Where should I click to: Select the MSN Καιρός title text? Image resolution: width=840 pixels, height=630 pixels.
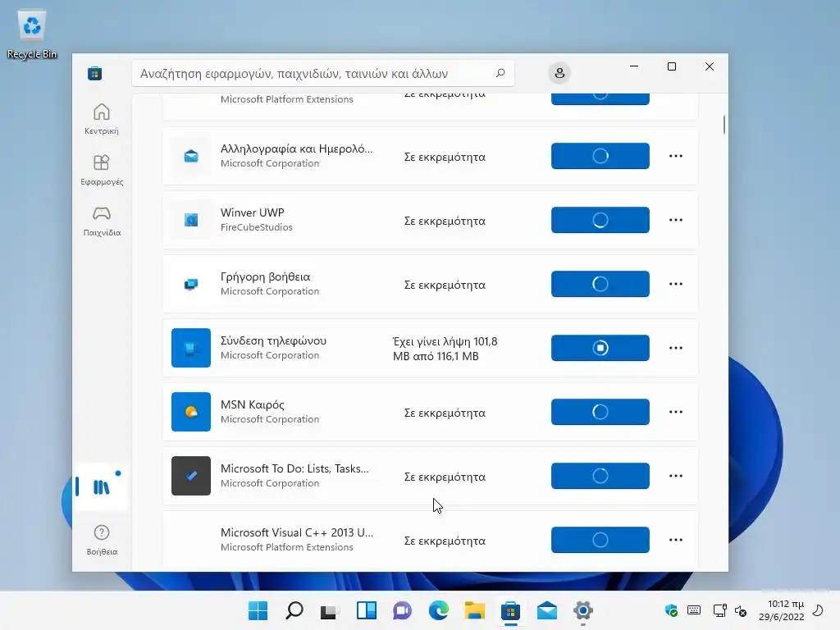pyautogui.click(x=253, y=405)
